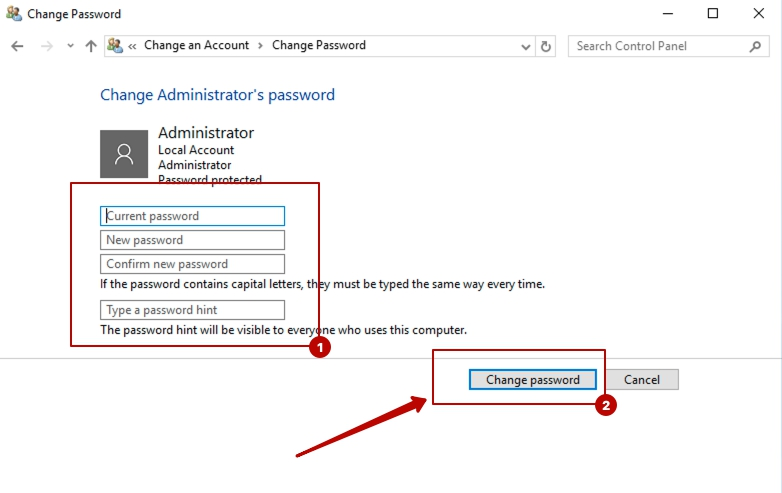Expand the address bar history dropdown
This screenshot has height=493, width=782.
[527, 46]
